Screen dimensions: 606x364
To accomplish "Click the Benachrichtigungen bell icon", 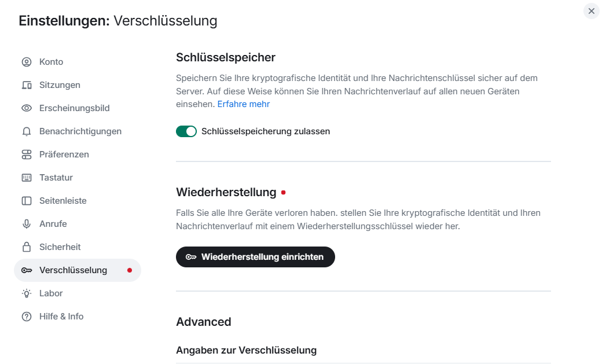I will coord(26,131).
